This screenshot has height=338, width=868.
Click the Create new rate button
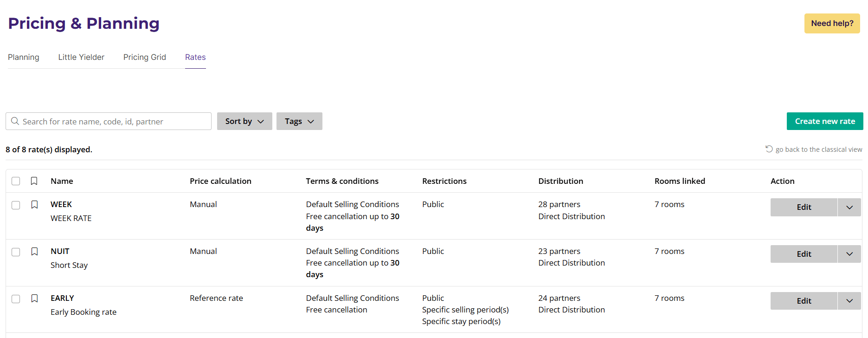pyautogui.click(x=824, y=121)
